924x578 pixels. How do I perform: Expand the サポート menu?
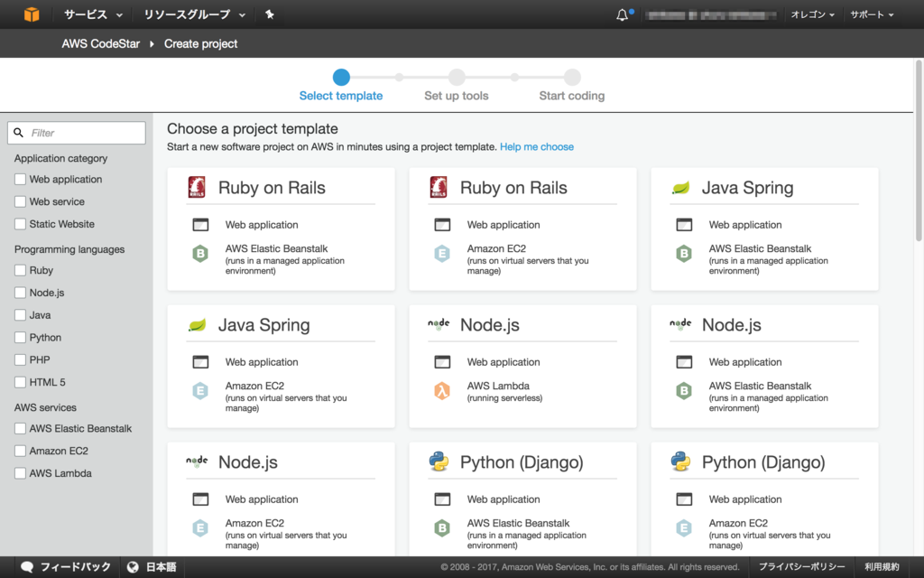pos(872,14)
